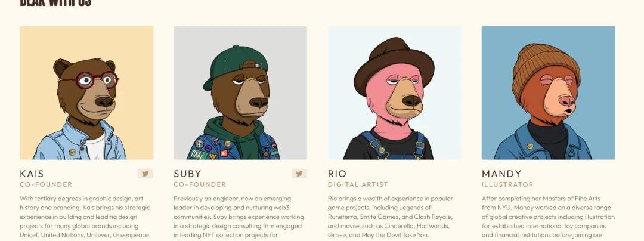The height and width of the screenshot is (241, 644).
Task: Click Suby's bio about web3 communities
Action: tap(239, 217)
